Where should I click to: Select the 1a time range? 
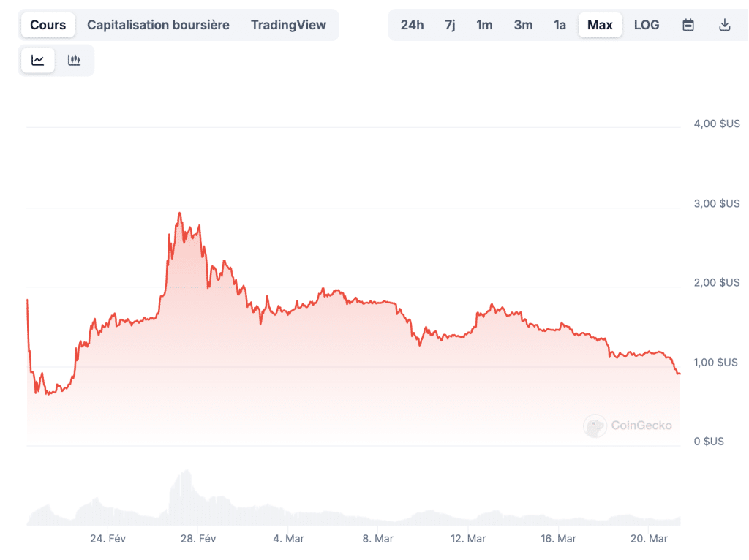pyautogui.click(x=560, y=25)
